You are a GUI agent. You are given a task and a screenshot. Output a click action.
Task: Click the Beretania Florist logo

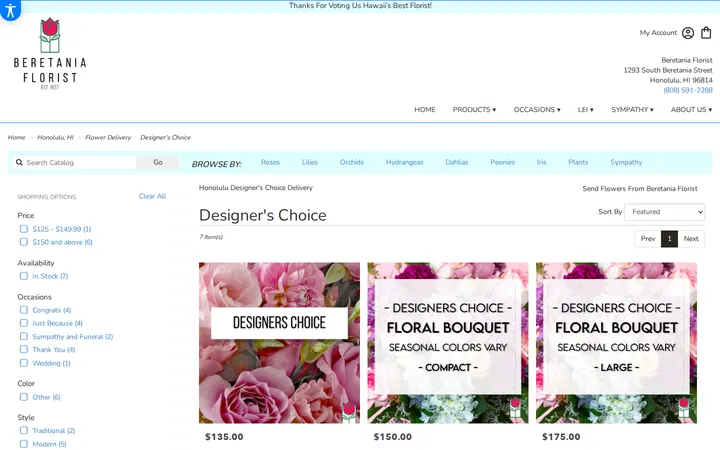click(x=50, y=54)
